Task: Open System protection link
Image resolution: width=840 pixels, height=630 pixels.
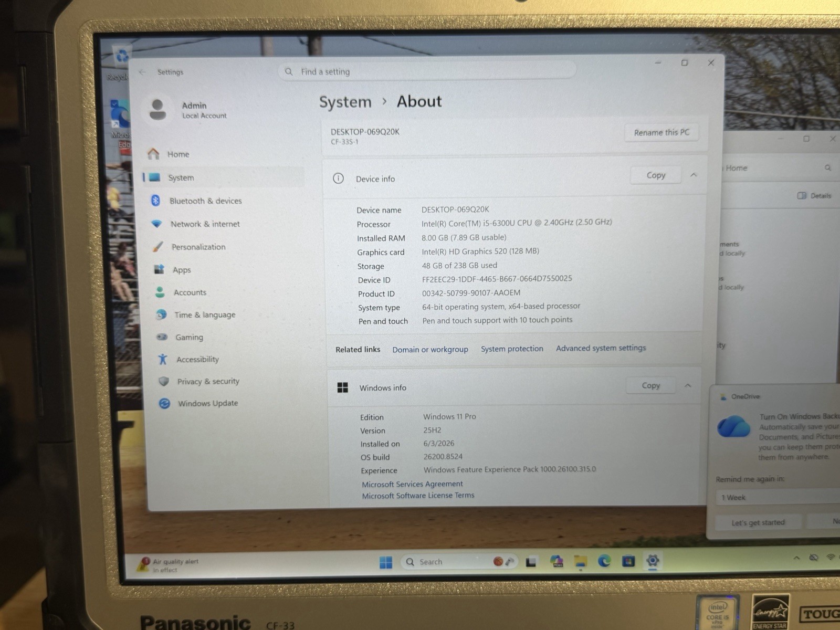Action: click(x=512, y=349)
